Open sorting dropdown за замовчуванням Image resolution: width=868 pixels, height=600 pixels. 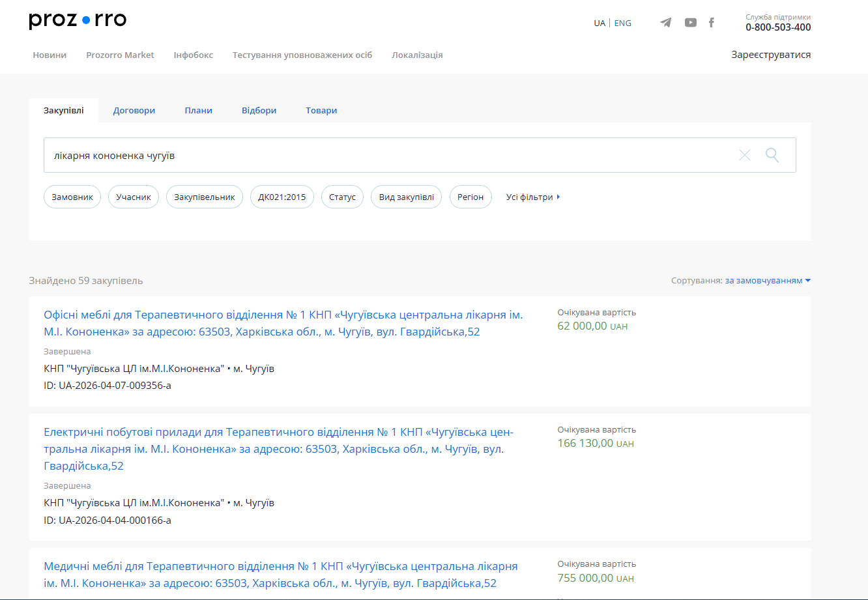[768, 281]
